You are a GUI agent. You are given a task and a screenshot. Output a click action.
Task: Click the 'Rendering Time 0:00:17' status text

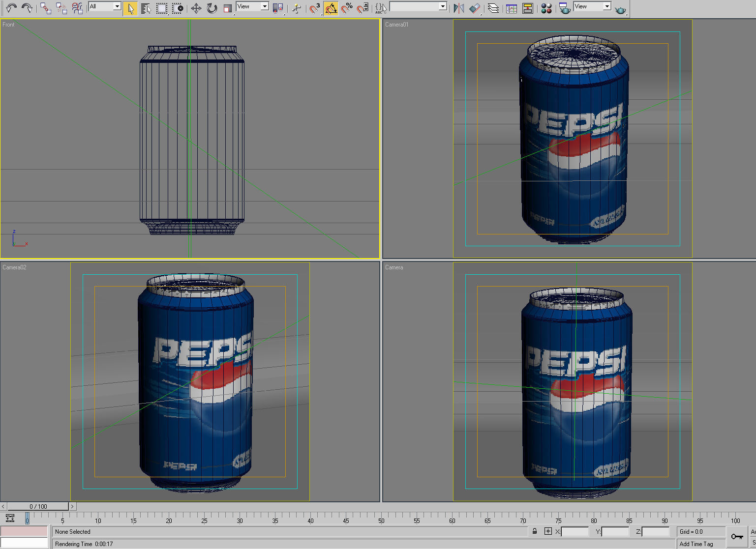84,544
